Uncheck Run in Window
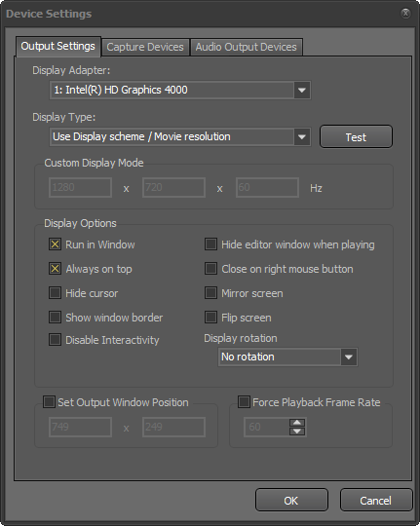Screen dimensions: 420x526 [56, 244]
